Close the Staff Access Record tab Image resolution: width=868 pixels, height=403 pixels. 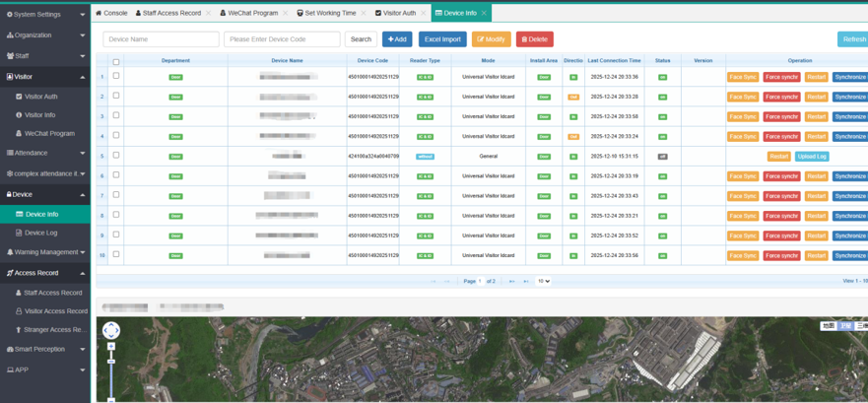pos(208,13)
